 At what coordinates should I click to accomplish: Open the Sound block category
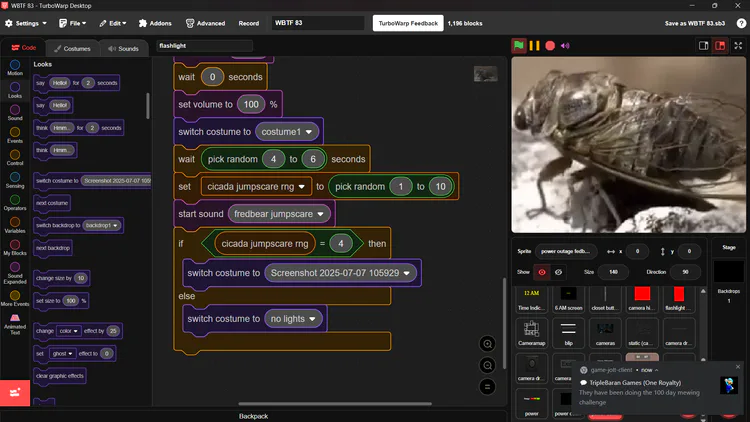tap(15, 112)
